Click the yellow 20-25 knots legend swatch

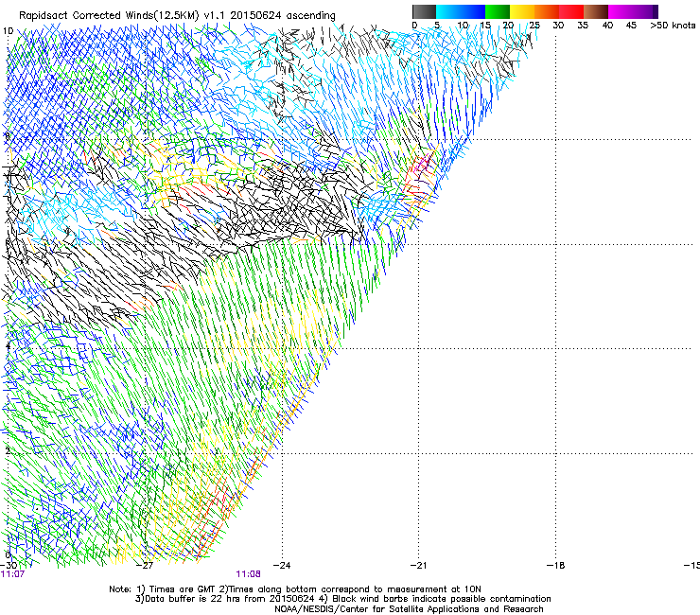[x=522, y=11]
